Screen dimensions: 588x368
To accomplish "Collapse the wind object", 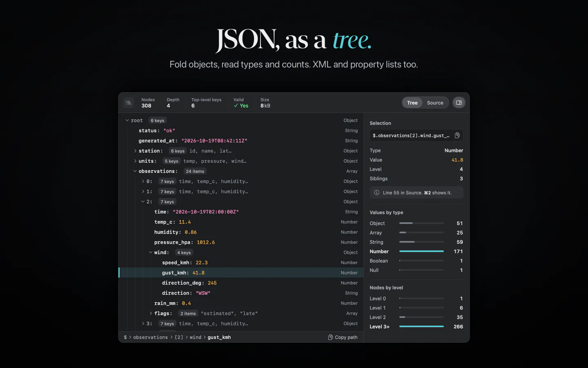I will tap(151, 252).
